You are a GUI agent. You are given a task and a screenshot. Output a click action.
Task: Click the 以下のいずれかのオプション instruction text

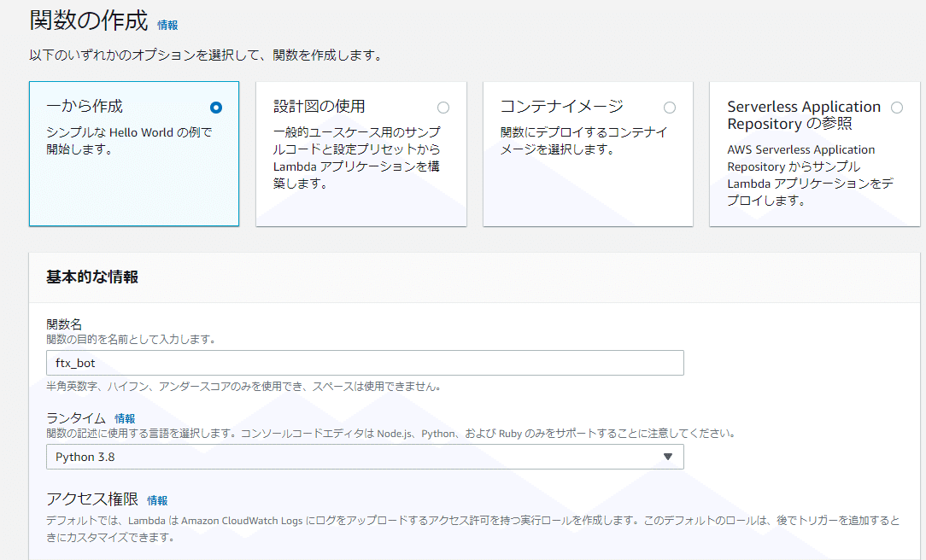tap(208, 55)
